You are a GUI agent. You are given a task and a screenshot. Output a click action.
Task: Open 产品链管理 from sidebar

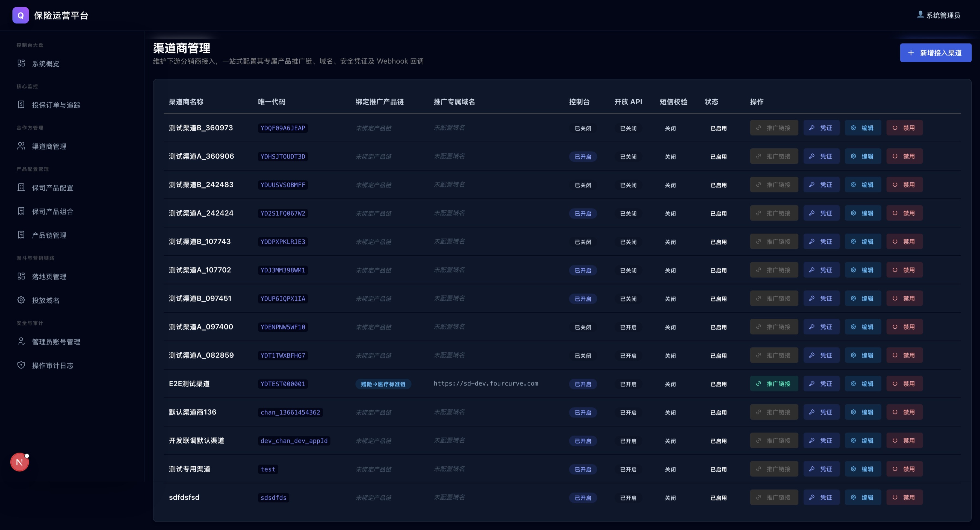49,235
